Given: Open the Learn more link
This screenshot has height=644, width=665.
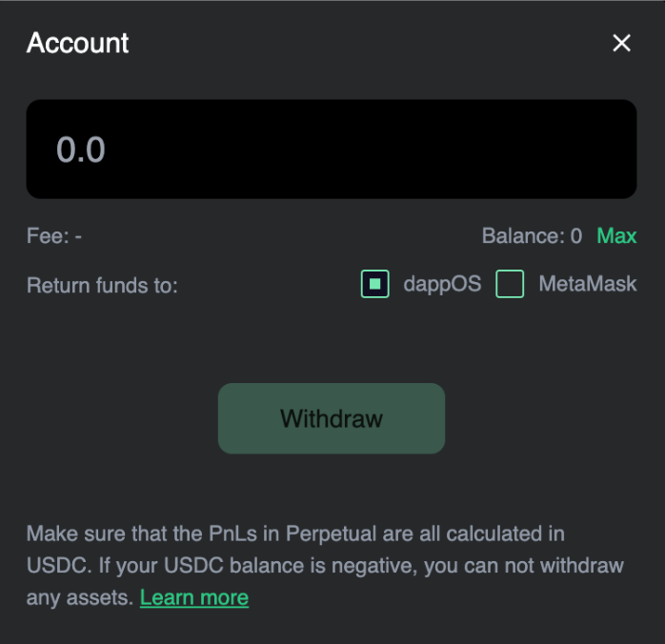Looking at the screenshot, I should pyautogui.click(x=194, y=598).
